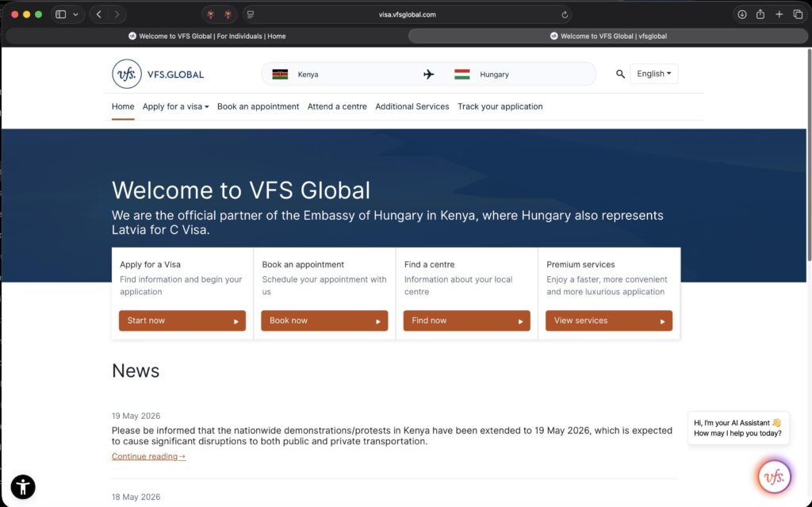Click the Book now button
The height and width of the screenshot is (507, 812).
coord(324,321)
